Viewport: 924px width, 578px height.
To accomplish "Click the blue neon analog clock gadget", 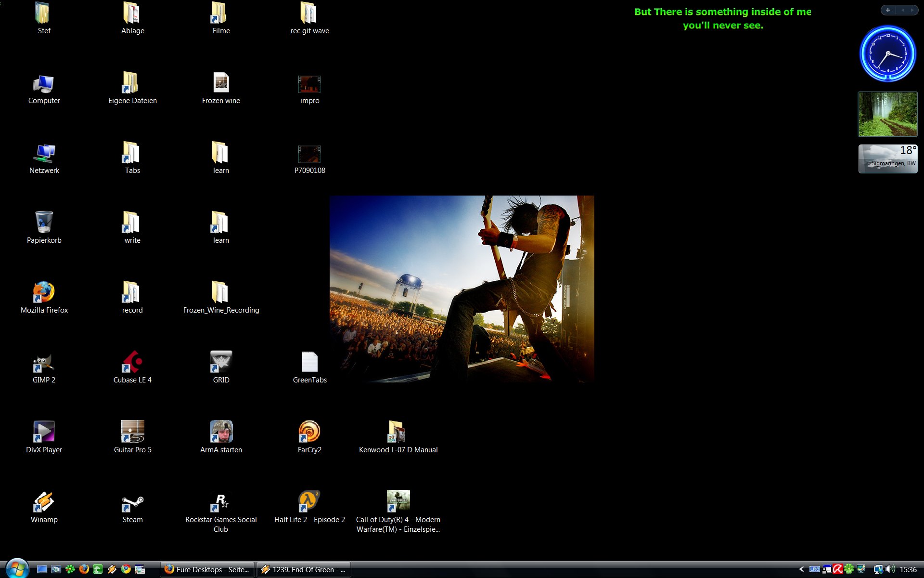I will [887, 53].
